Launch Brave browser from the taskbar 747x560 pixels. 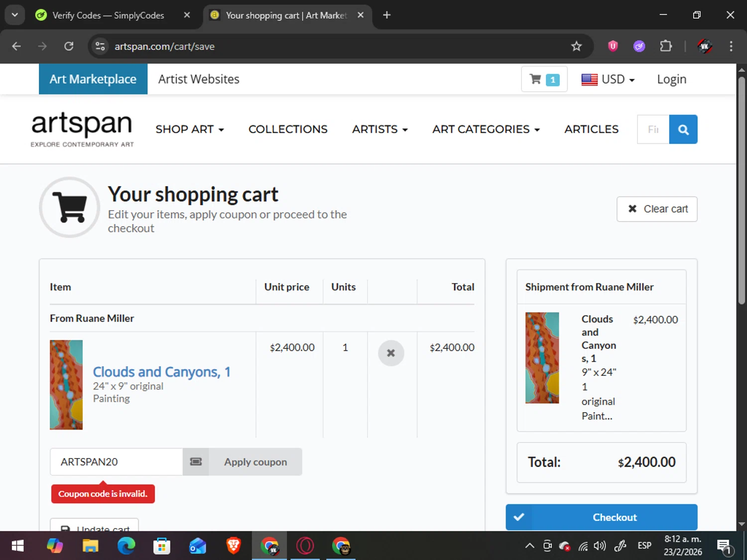(234, 546)
